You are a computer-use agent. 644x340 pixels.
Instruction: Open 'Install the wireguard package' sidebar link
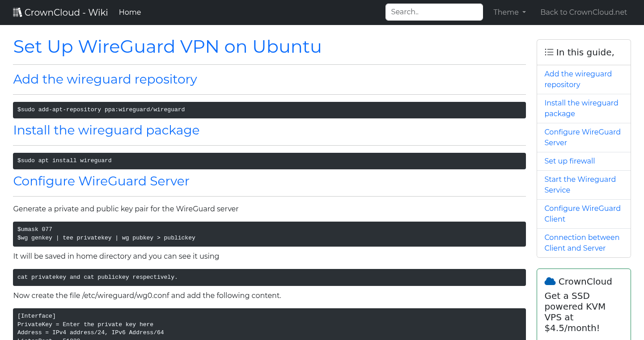coord(581,108)
